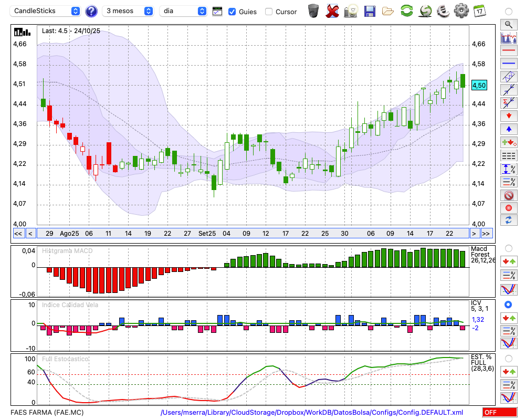Screen dimensions: 525x420
Task: Click the mini chart window icon beside dia
Action: [217, 12]
